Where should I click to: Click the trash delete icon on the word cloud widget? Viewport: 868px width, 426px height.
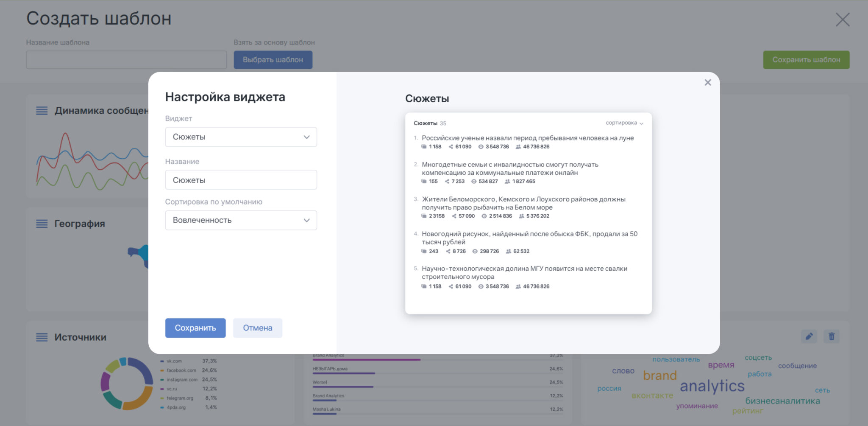tap(832, 336)
